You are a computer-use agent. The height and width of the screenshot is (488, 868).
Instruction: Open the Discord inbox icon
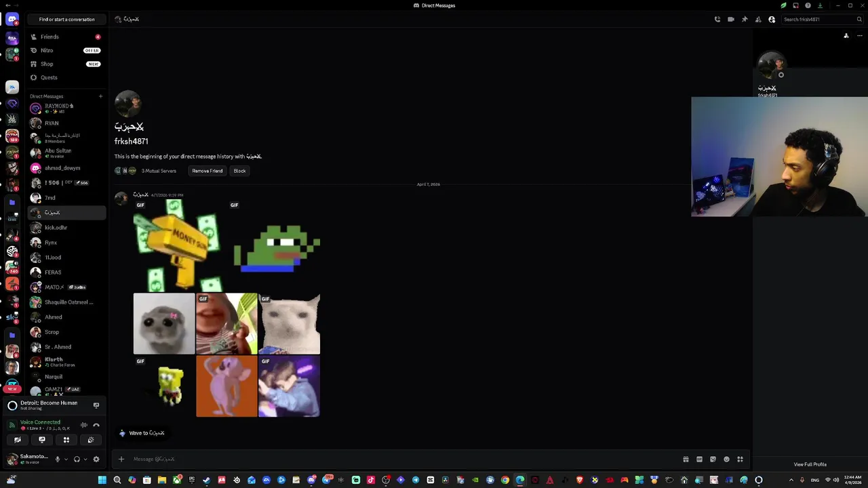[x=795, y=5]
